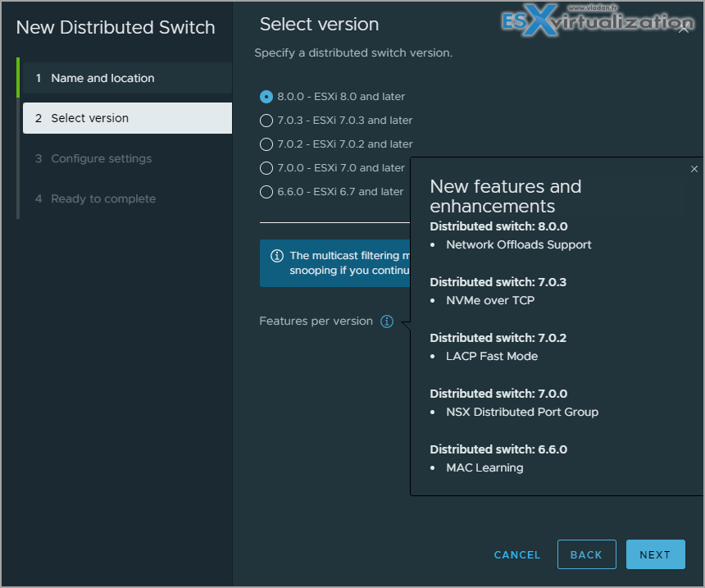This screenshot has width=705, height=588.
Task: Click the Features per version label
Action: click(316, 321)
